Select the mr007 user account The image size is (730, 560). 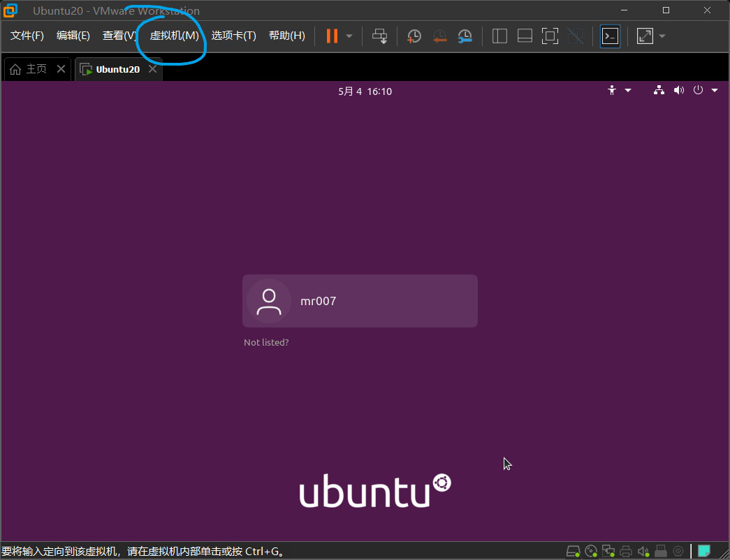pos(360,301)
